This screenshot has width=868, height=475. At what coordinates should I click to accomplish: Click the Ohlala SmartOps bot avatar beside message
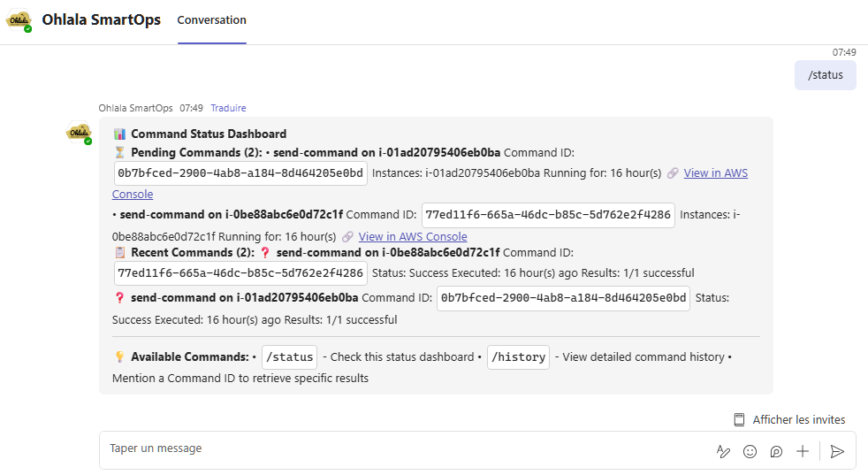[x=79, y=133]
